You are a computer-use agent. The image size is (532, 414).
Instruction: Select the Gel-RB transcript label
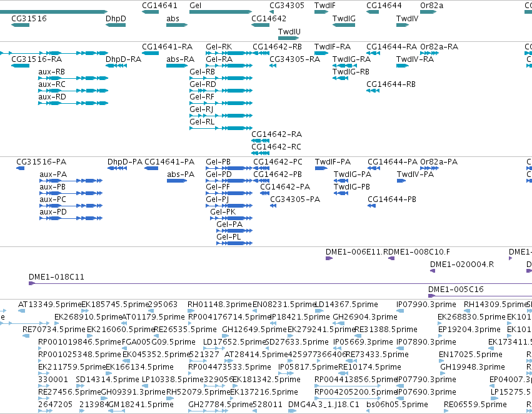click(x=202, y=71)
